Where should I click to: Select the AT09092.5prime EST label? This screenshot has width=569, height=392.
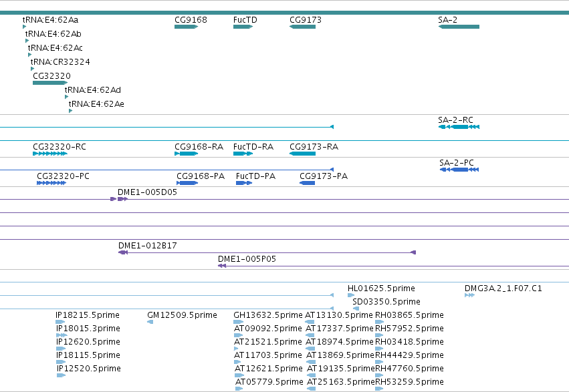268,329
